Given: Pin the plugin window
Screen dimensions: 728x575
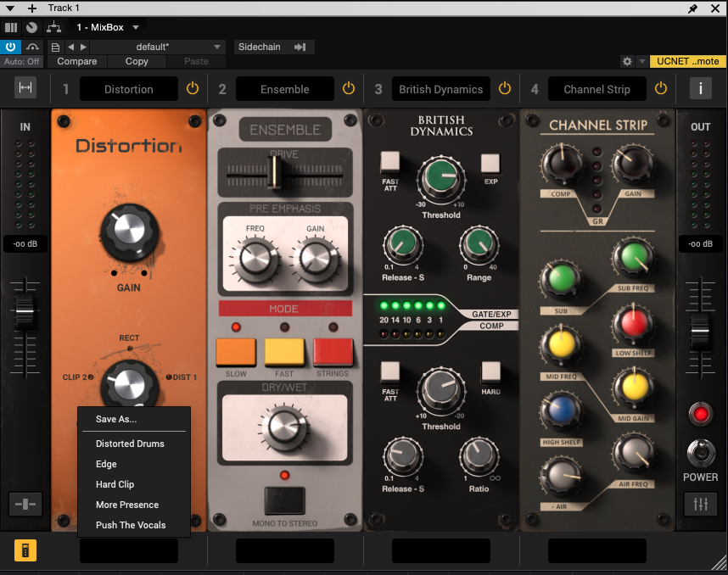Looking at the screenshot, I should (x=692, y=8).
